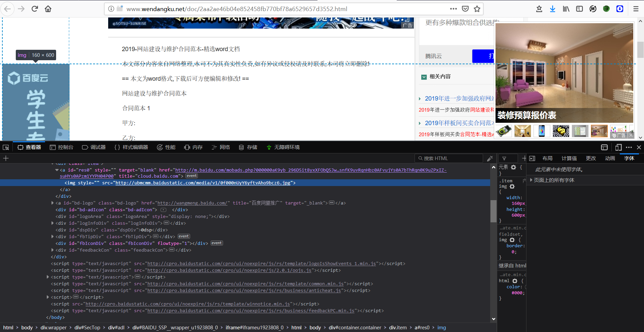
Task: Bookmark this page with the star
Action: (477, 9)
